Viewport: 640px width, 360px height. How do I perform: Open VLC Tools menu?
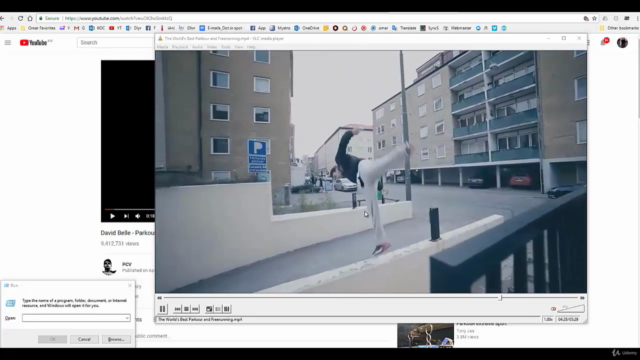226,47
